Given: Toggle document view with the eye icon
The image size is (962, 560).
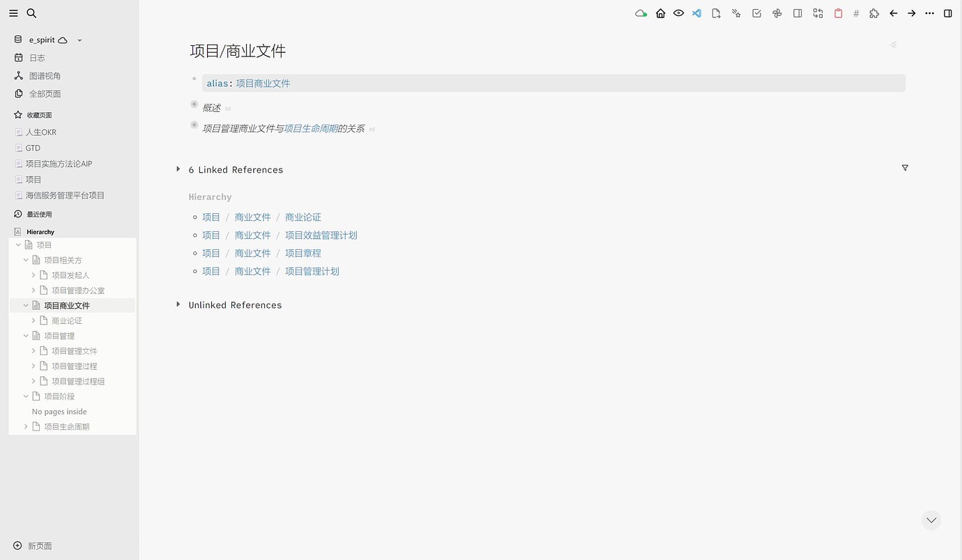Looking at the screenshot, I should (x=678, y=13).
